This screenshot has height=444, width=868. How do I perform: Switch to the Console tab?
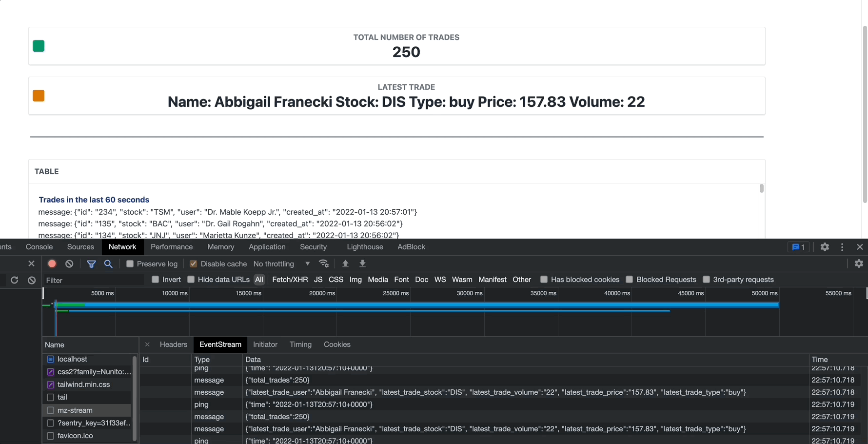point(39,247)
